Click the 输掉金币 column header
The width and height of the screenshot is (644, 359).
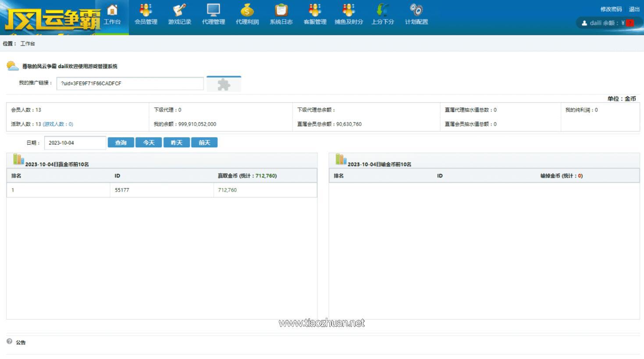(562, 176)
